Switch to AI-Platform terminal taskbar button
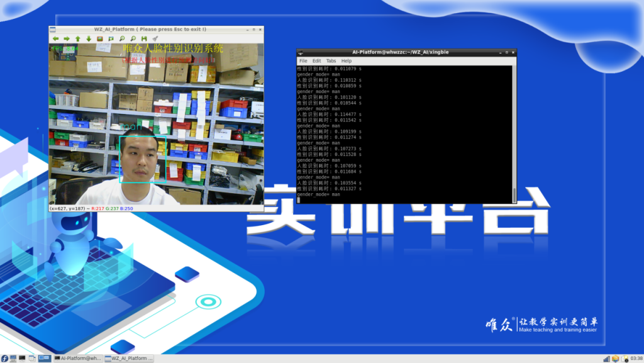The height and width of the screenshot is (363, 644). (78, 359)
